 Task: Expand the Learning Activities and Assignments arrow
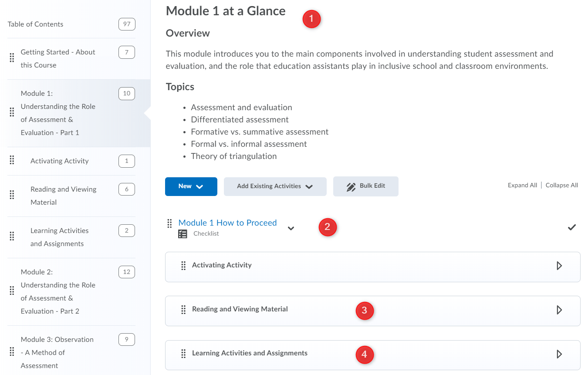(559, 354)
